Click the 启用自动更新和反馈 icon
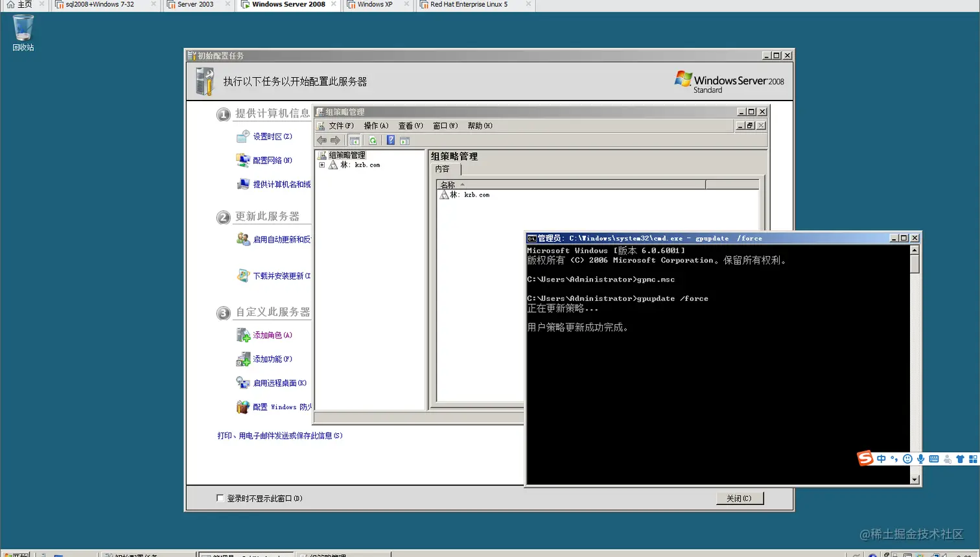 pyautogui.click(x=243, y=239)
